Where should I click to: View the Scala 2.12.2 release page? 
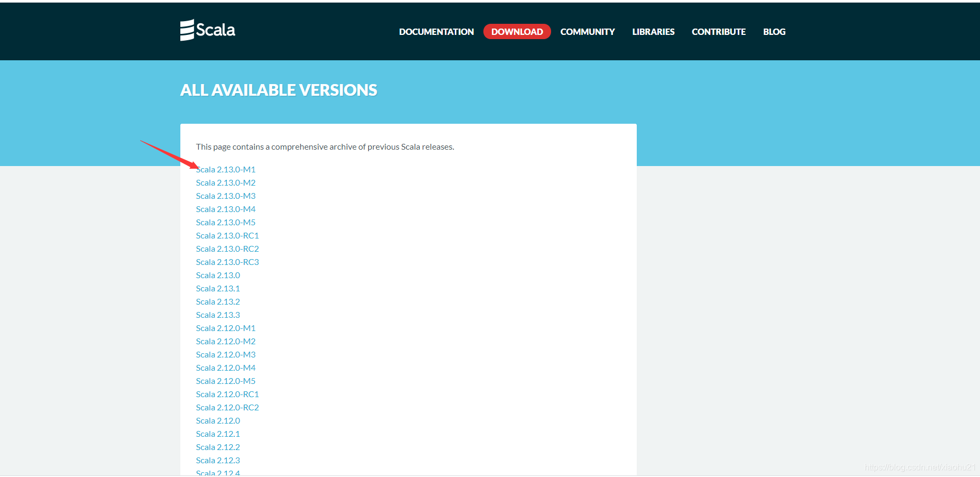click(218, 447)
